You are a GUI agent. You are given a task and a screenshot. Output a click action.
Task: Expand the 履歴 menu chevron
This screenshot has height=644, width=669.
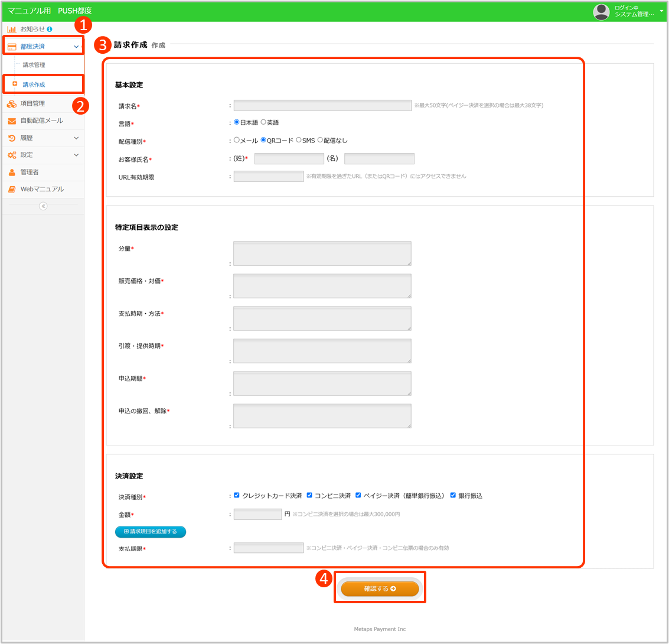[76, 138]
